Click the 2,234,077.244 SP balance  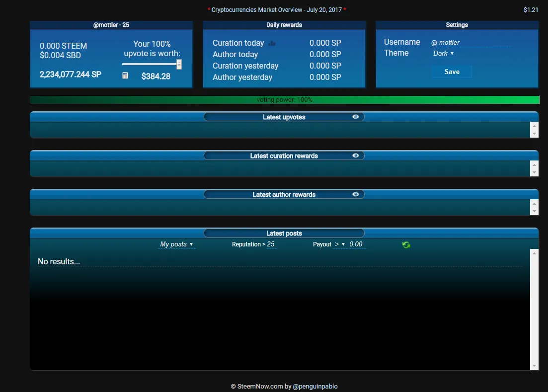[70, 75]
